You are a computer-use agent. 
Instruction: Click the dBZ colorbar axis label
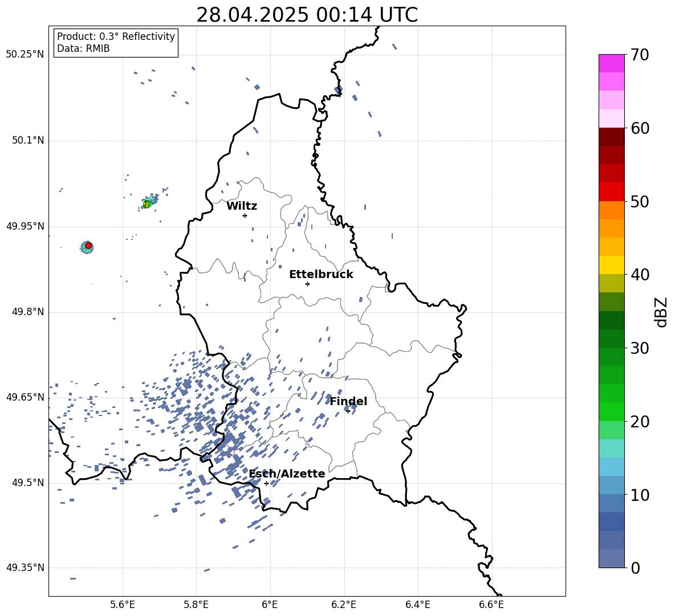(x=662, y=312)
